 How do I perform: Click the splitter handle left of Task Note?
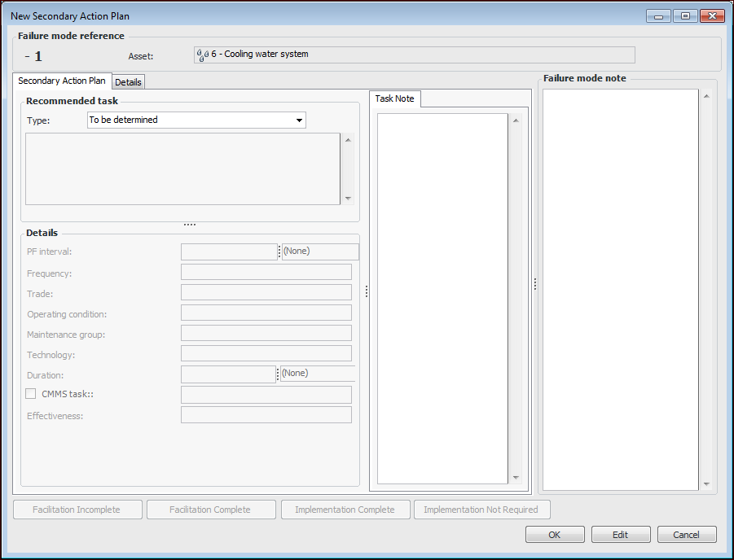pos(366,291)
